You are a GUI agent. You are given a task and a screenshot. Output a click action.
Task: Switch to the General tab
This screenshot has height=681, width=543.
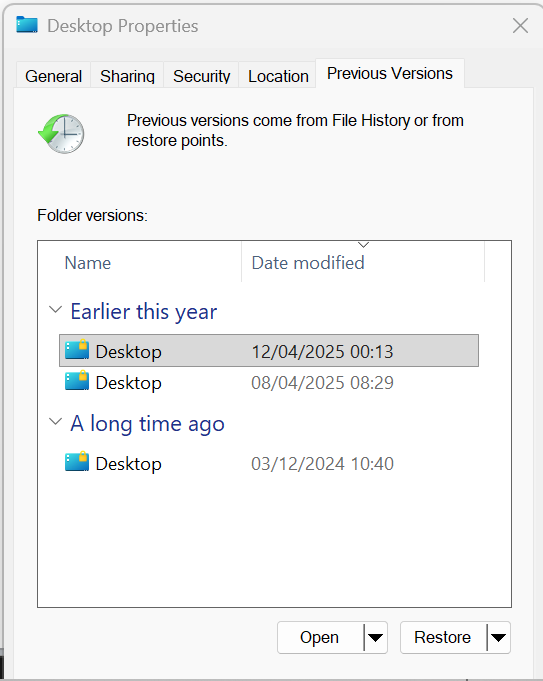coord(53,76)
